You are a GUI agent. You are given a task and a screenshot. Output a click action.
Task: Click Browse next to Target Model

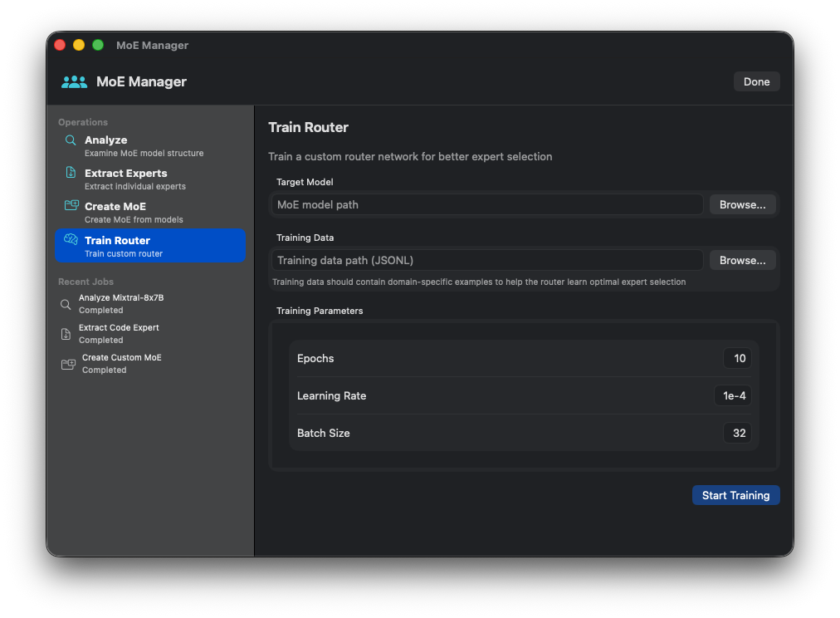click(x=741, y=204)
